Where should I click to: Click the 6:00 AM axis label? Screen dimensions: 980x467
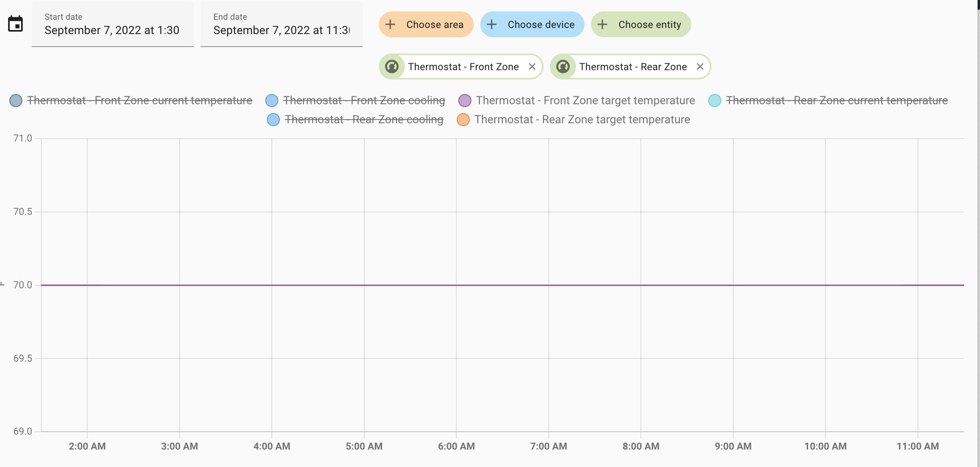[456, 446]
